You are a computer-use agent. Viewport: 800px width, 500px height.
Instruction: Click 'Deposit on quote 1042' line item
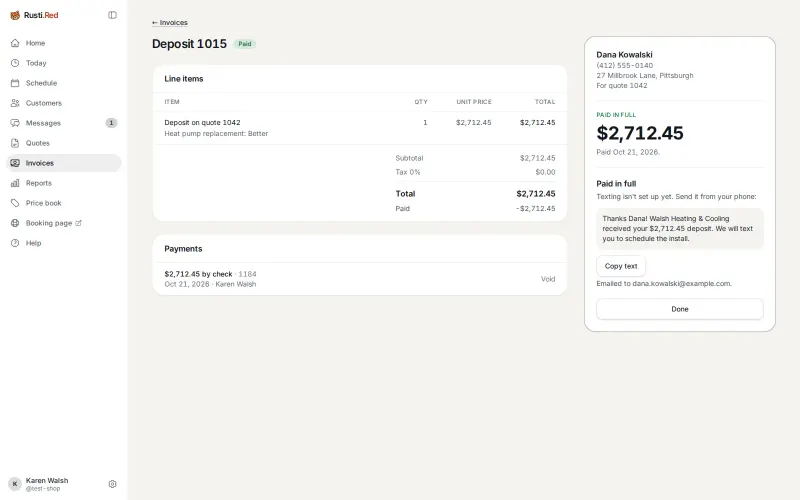click(202, 122)
